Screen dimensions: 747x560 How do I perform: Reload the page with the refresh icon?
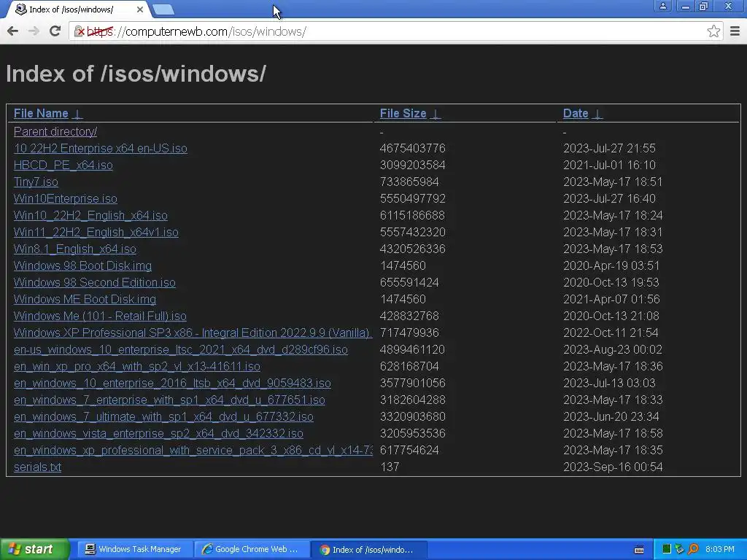[x=55, y=31]
